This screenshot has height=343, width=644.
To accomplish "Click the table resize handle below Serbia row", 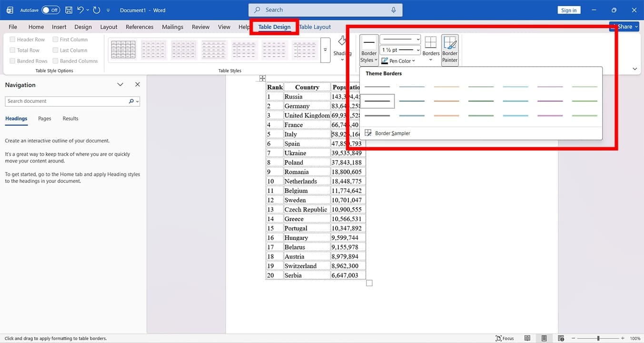I will tap(369, 283).
